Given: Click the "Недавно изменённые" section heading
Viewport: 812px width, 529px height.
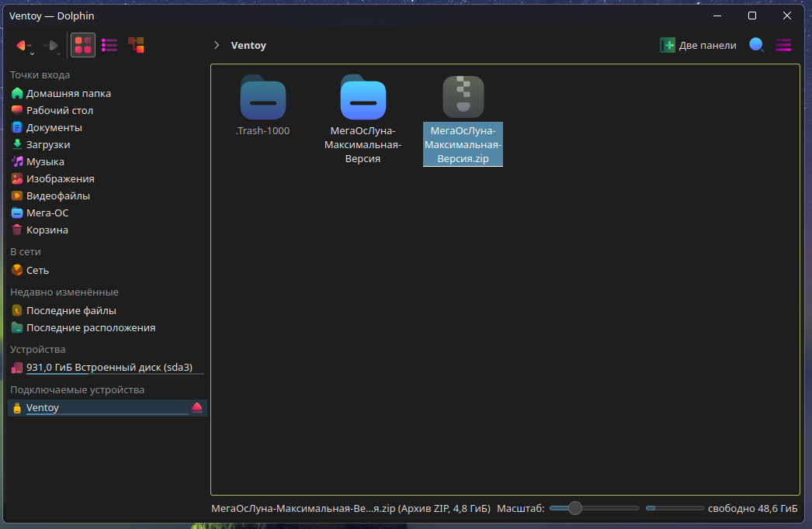Looking at the screenshot, I should tap(64, 292).
